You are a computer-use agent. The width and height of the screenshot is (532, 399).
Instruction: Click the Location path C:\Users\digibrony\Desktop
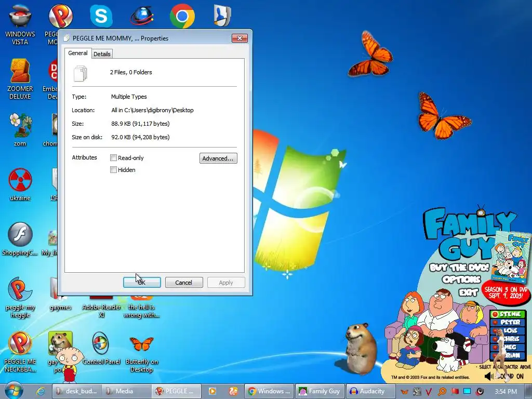152,110
